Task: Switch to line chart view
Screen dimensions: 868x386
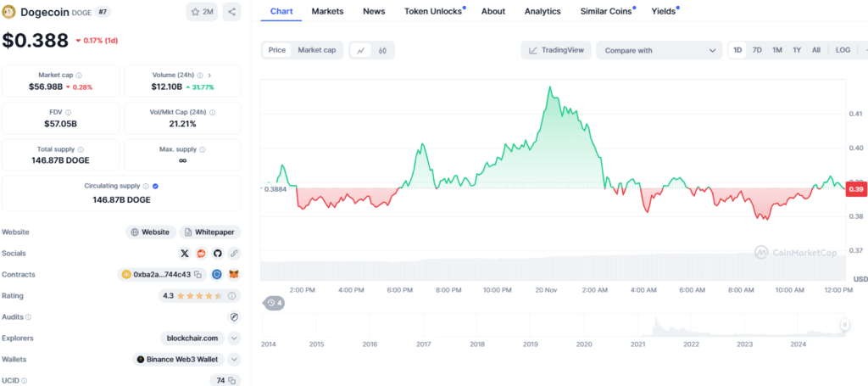Action: [x=361, y=50]
